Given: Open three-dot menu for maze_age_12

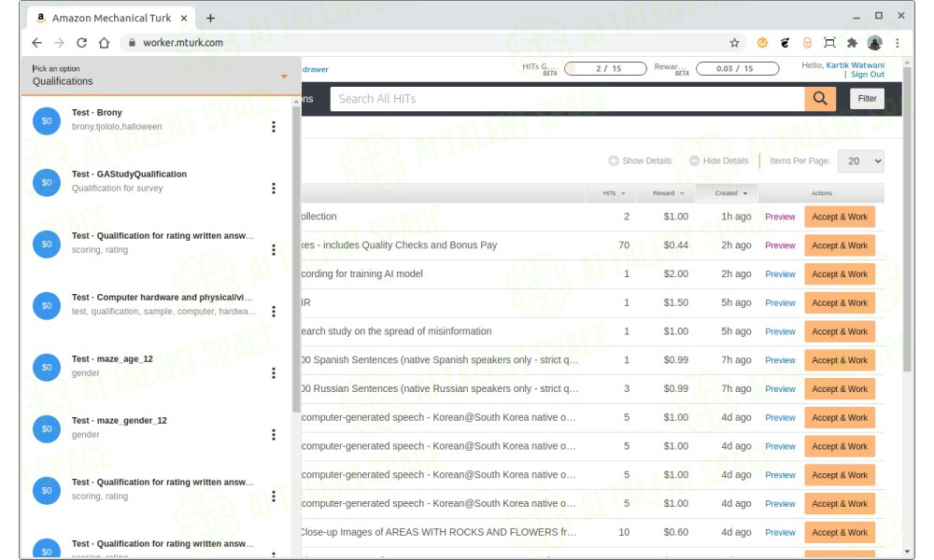Looking at the screenshot, I should coord(274,373).
